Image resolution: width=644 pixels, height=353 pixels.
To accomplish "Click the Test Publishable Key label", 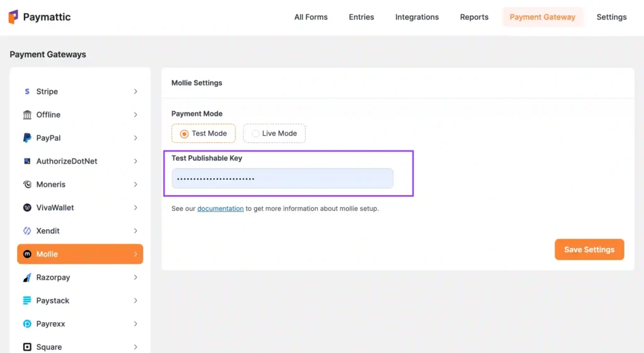I will tap(206, 158).
